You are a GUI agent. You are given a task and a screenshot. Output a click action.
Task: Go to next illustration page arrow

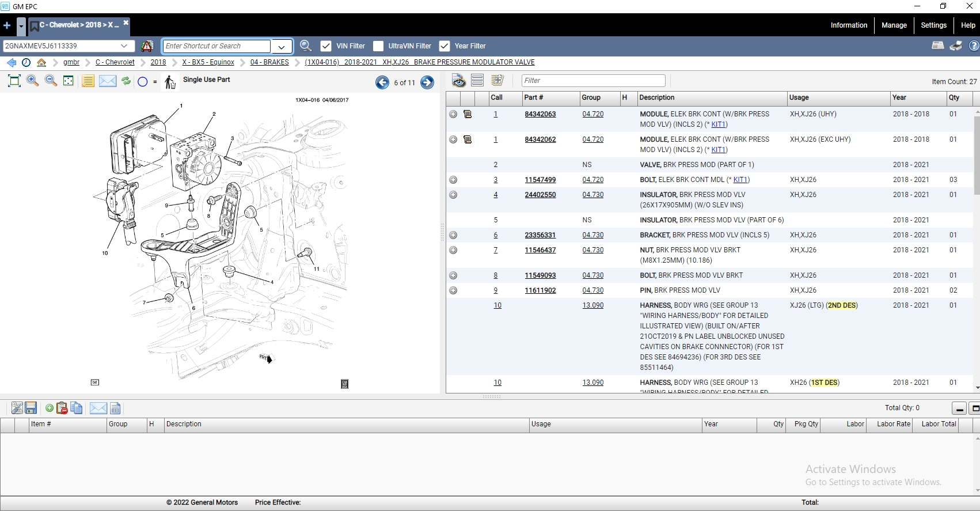[427, 82]
